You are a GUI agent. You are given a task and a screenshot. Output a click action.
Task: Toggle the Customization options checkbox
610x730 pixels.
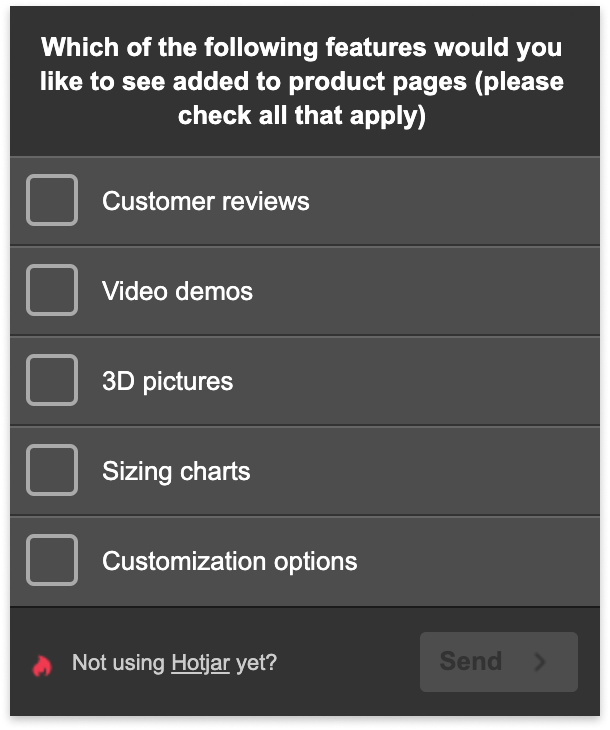(52, 560)
